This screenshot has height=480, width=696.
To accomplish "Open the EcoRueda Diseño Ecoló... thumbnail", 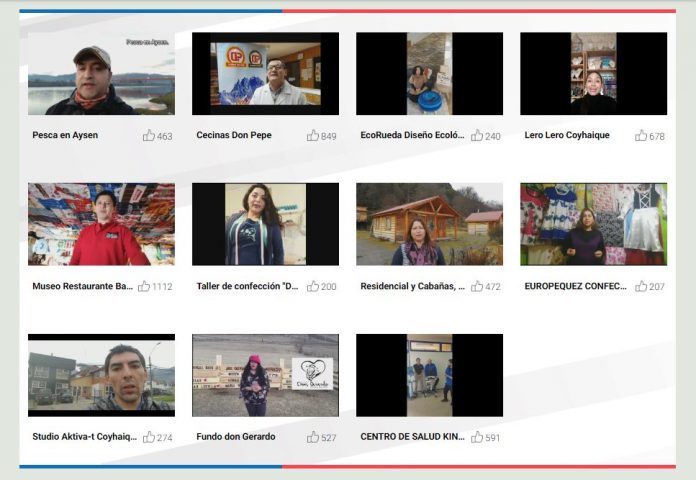I will point(430,74).
